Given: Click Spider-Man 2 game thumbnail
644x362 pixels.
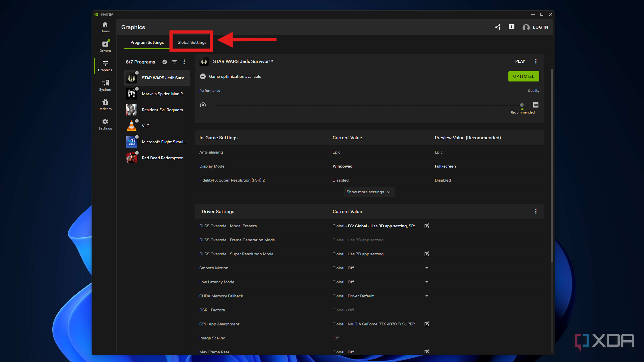Looking at the screenshot, I should click(131, 94).
